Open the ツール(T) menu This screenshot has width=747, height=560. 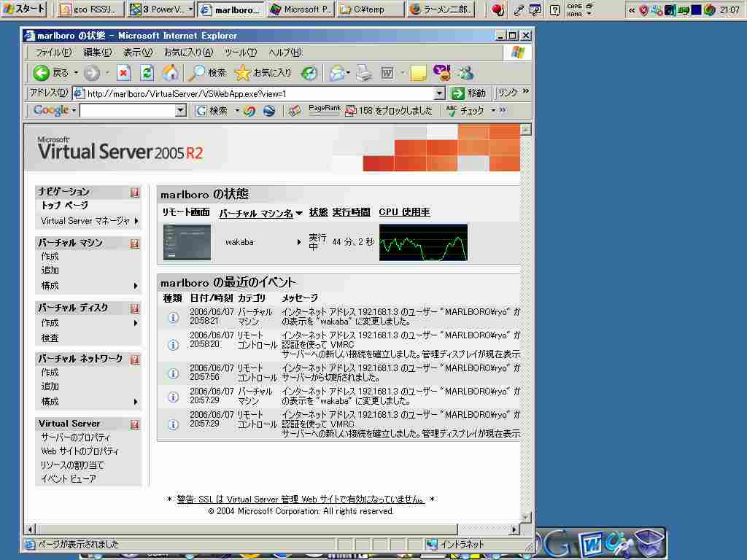pos(241,52)
